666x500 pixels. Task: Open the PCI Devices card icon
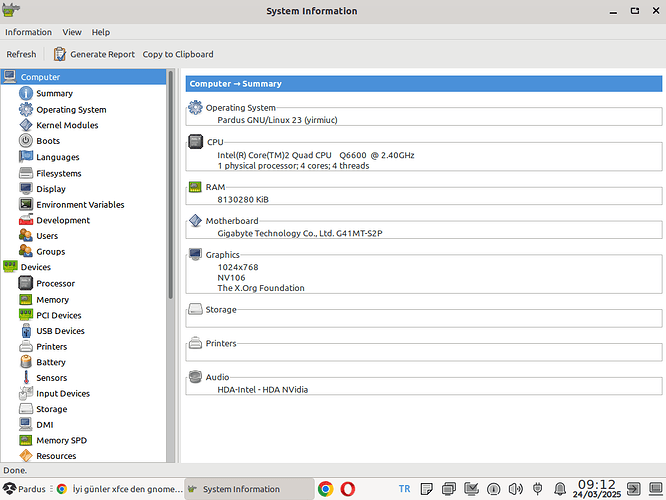(26, 315)
